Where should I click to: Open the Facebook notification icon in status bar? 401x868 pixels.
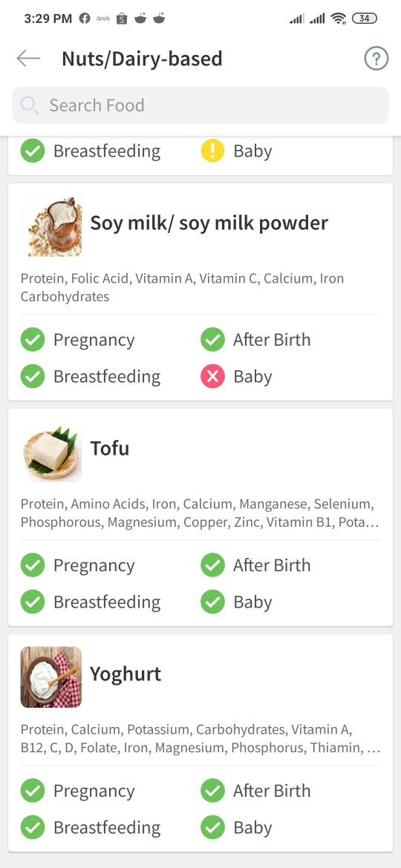coord(85,19)
